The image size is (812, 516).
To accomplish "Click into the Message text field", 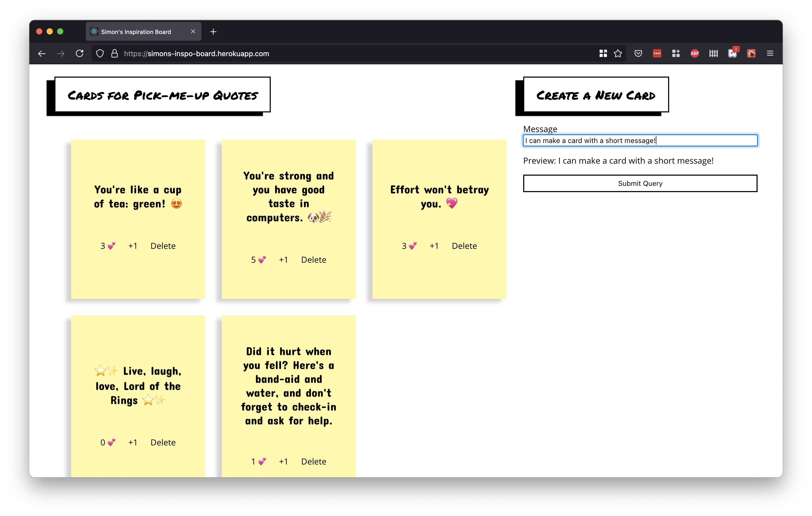I will pos(640,141).
